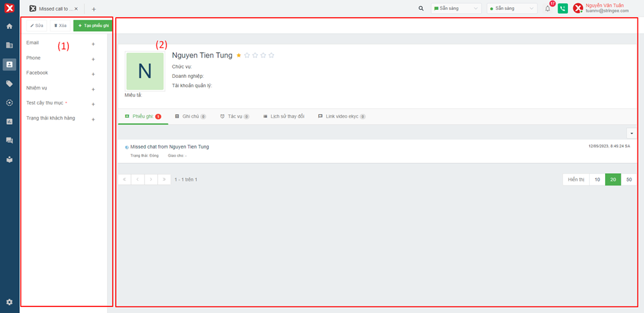Open the missed chat ticket row
Viewport: 644px width, 313px height.
(169, 147)
